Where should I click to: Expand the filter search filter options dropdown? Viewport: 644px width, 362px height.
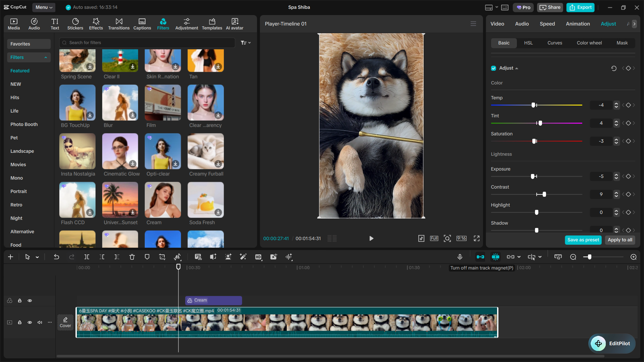246,43
